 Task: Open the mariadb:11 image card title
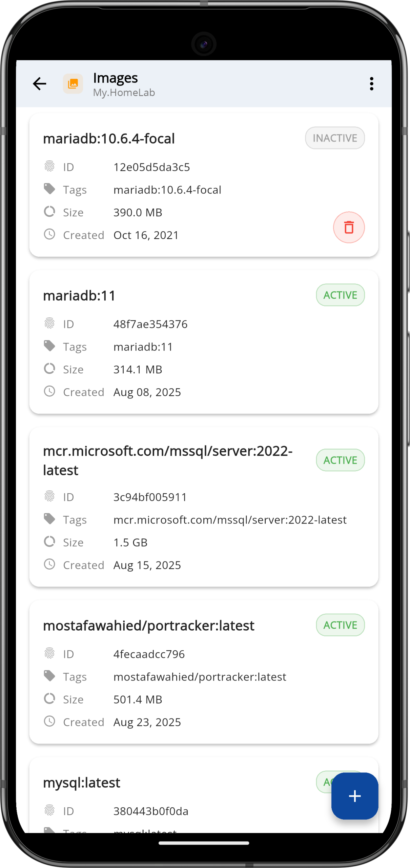tap(79, 295)
